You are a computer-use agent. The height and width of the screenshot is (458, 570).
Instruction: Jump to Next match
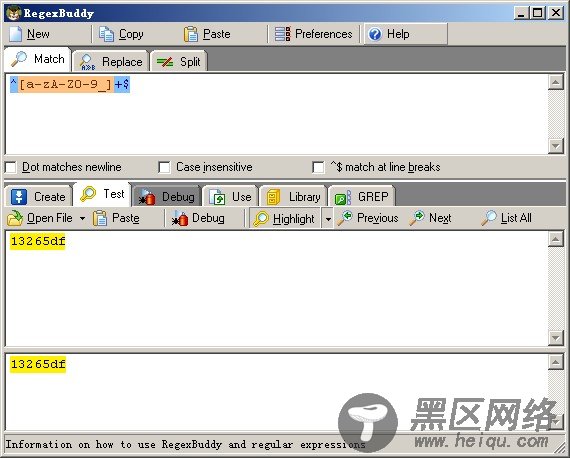click(x=430, y=218)
